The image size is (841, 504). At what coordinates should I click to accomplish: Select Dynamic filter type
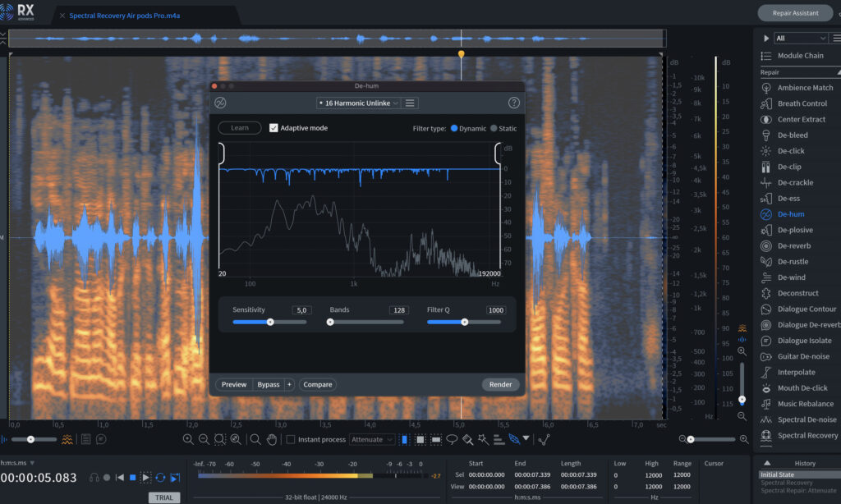454,128
